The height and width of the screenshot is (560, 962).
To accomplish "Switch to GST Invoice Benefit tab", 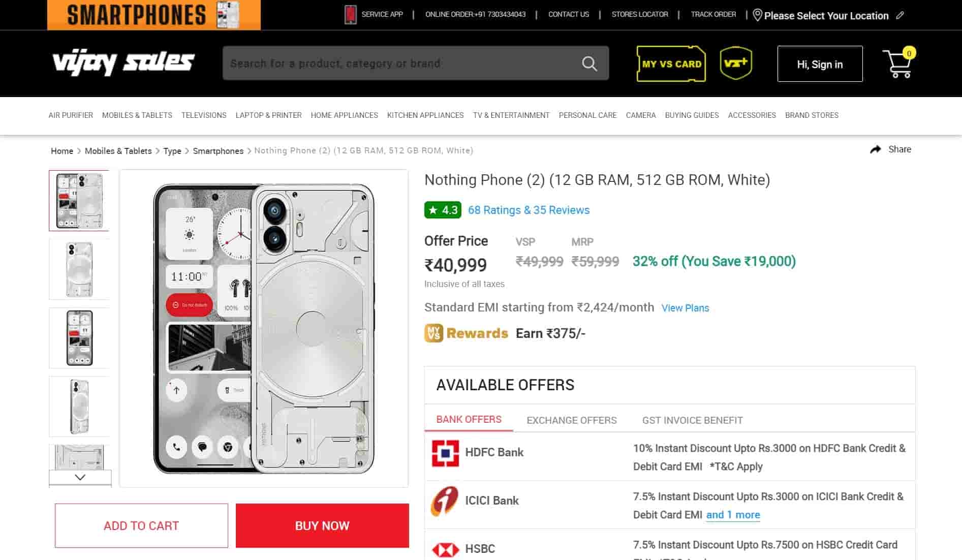I will coord(692,420).
